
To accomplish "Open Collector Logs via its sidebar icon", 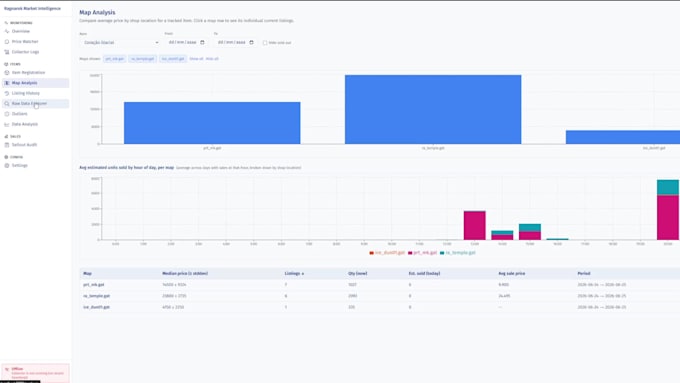I will (x=7, y=52).
